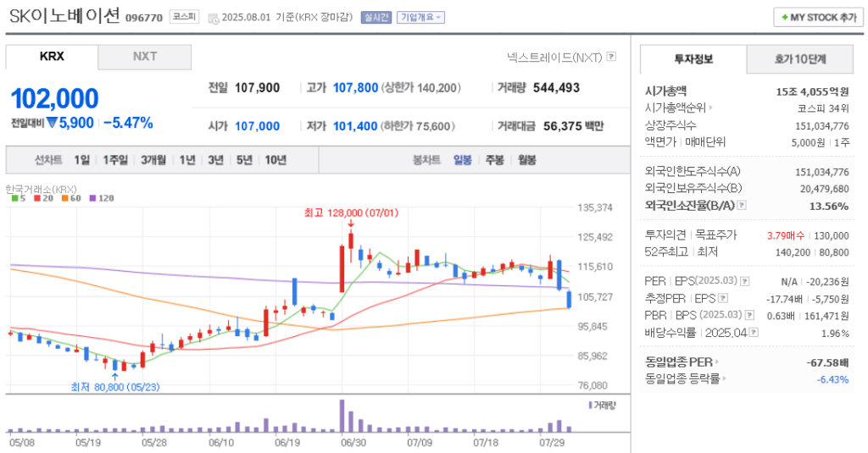Select the 3개월 line chart period
The image size is (868, 453).
153,160
